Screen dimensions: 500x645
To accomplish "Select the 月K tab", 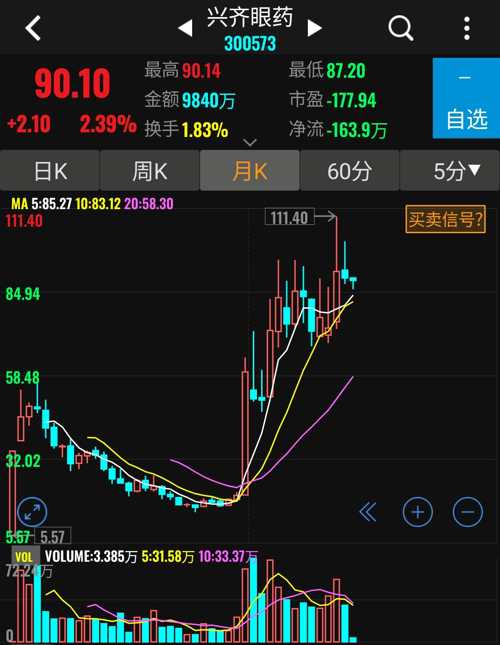I will point(250,170).
